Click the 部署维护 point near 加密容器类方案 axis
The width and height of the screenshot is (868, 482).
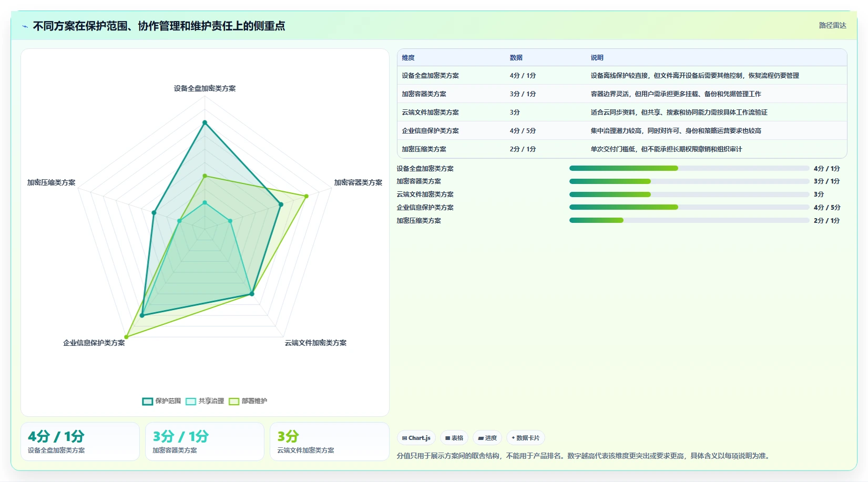tap(306, 196)
